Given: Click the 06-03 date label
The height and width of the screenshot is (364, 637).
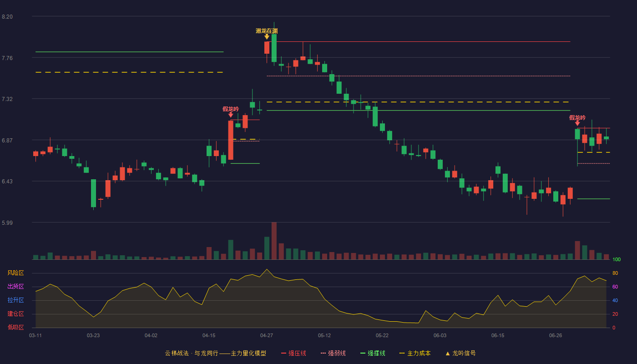Looking at the screenshot, I should tap(440, 335).
